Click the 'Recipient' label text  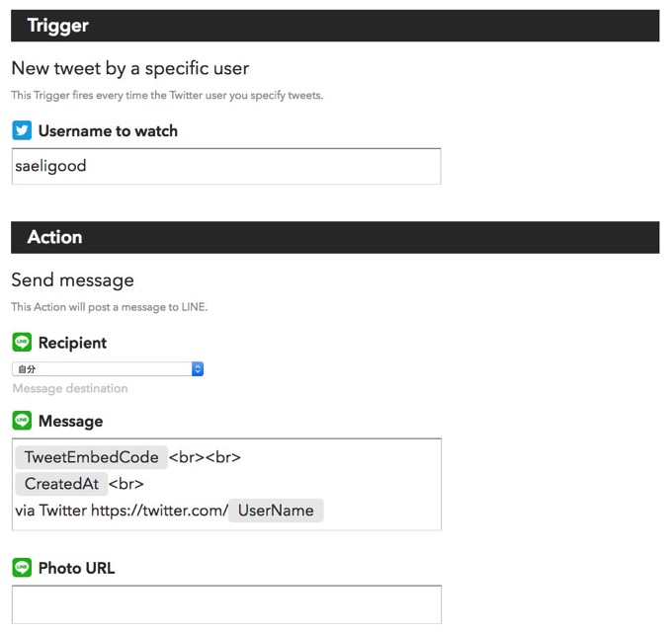72,343
